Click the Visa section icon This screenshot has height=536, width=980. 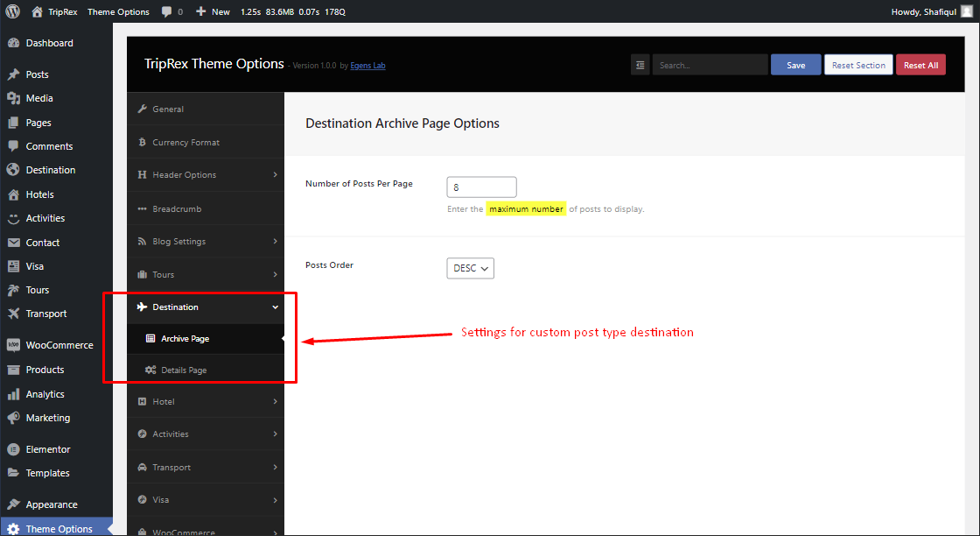click(x=142, y=500)
